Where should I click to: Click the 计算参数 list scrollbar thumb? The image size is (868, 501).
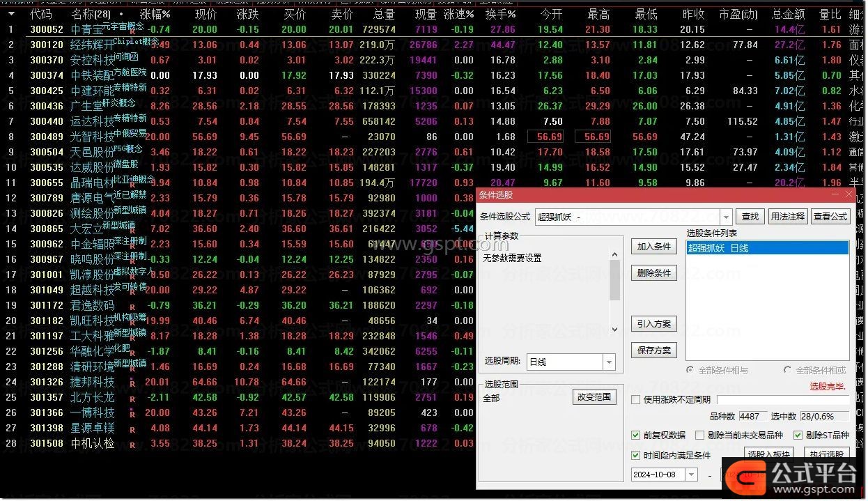pyautogui.click(x=614, y=280)
